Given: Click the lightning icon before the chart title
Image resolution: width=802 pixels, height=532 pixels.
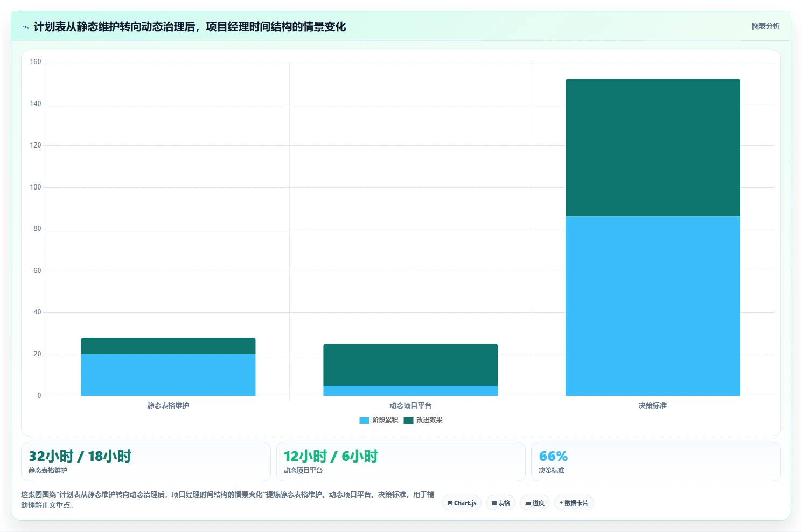Looking at the screenshot, I should 25,27.
